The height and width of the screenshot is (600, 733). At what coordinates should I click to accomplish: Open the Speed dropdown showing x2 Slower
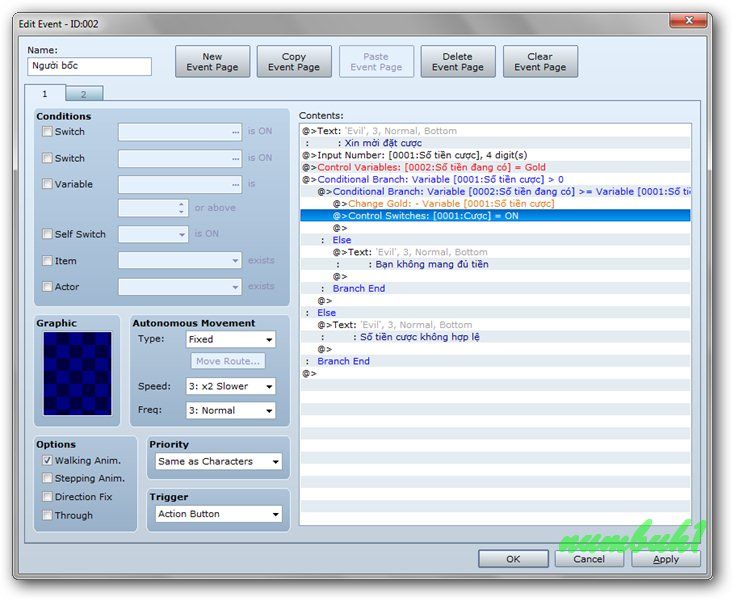pos(230,386)
